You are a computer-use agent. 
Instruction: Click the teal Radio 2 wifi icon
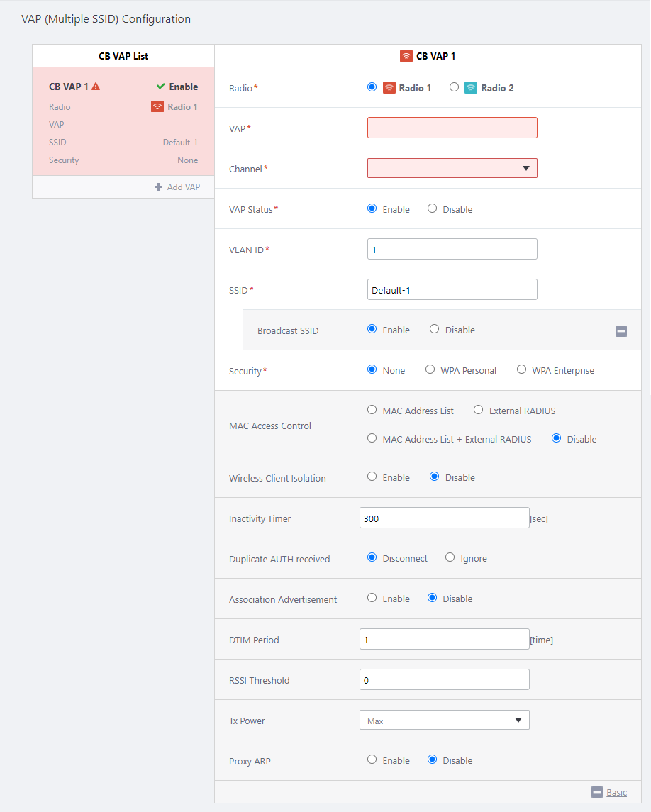click(471, 88)
